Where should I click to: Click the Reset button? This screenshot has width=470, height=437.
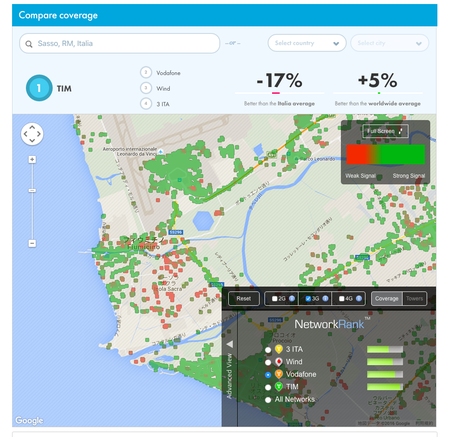(244, 299)
